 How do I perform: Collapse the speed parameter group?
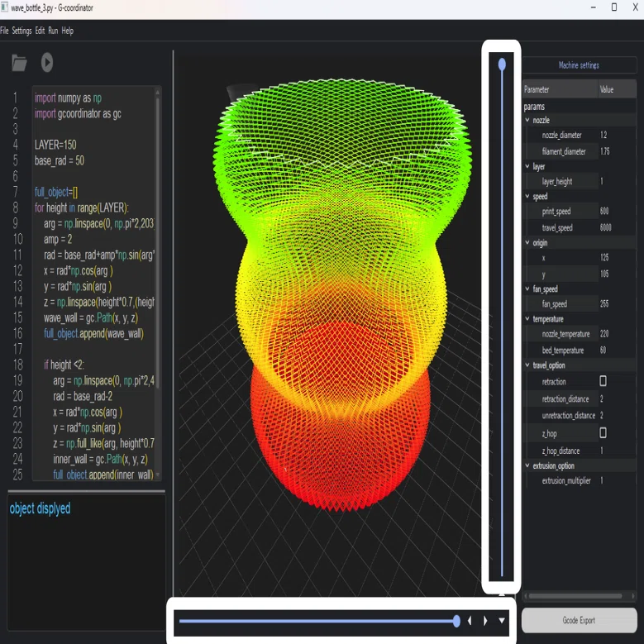[527, 196]
